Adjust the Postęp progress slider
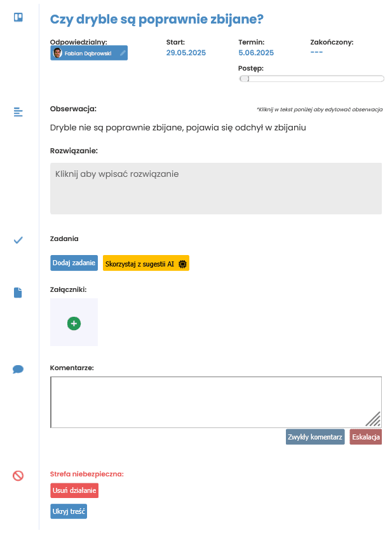The width and height of the screenshot is (392, 533). pyautogui.click(x=311, y=79)
